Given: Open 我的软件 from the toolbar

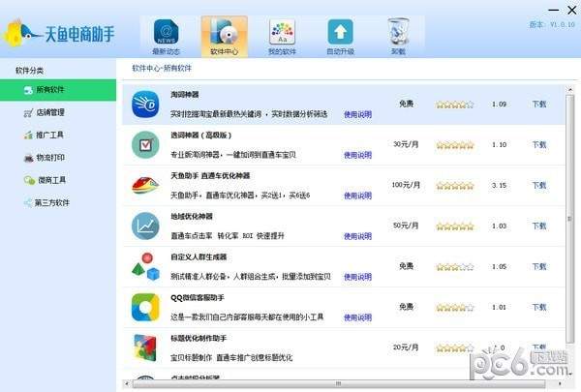Looking at the screenshot, I should click(x=282, y=35).
